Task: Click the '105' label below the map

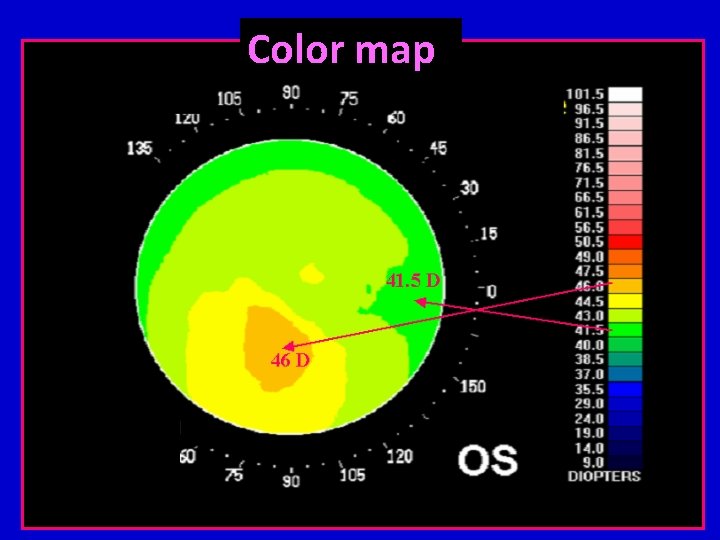Action: coord(352,475)
